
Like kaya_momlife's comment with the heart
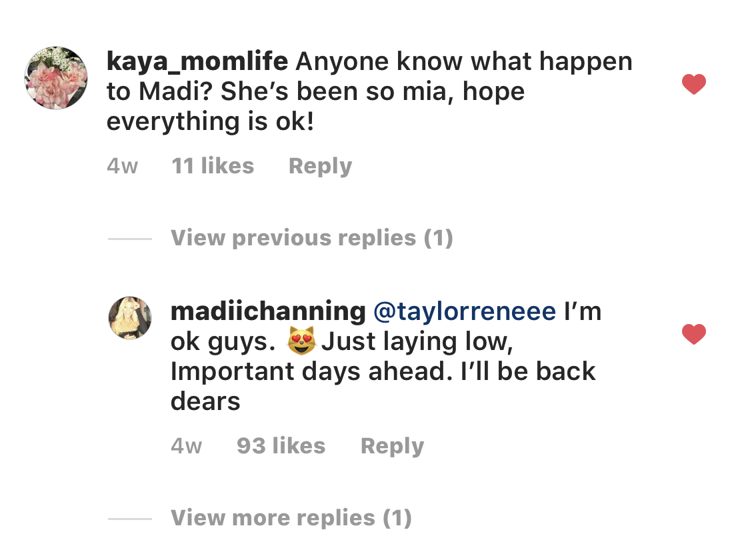click(693, 84)
